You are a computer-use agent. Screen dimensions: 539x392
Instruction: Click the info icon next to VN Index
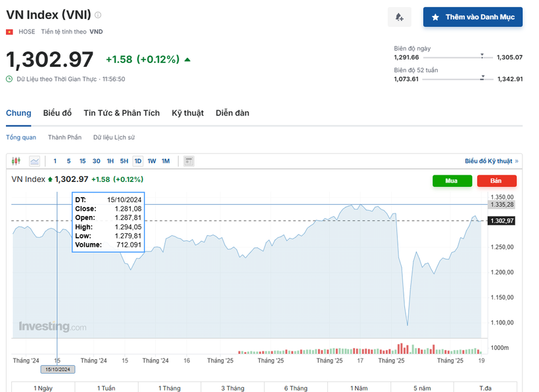97,15
